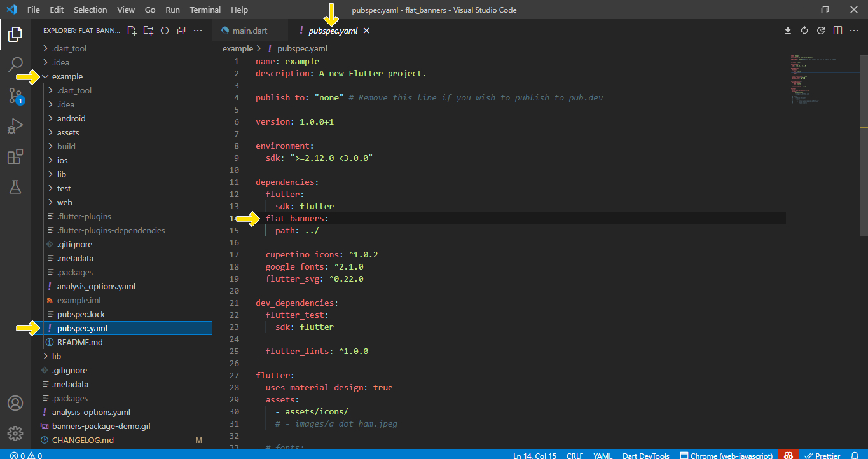The height and width of the screenshot is (459, 868).
Task: Open the File menu
Action: pos(34,10)
